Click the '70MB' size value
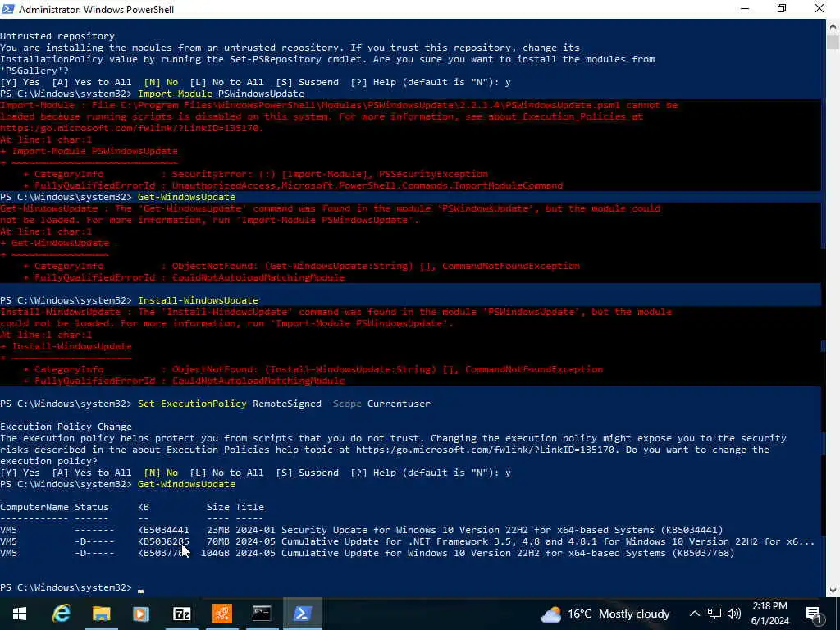The height and width of the screenshot is (630, 840). pos(218,541)
